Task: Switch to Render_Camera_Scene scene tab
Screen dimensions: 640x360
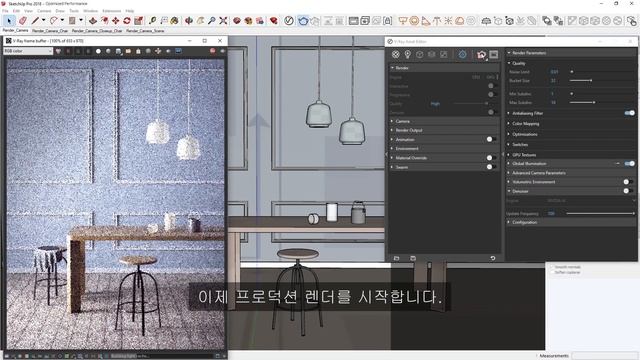Action: [145, 30]
